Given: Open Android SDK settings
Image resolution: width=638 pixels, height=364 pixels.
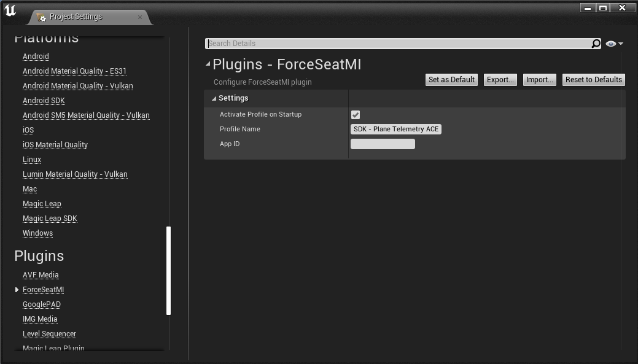Looking at the screenshot, I should [x=44, y=101].
